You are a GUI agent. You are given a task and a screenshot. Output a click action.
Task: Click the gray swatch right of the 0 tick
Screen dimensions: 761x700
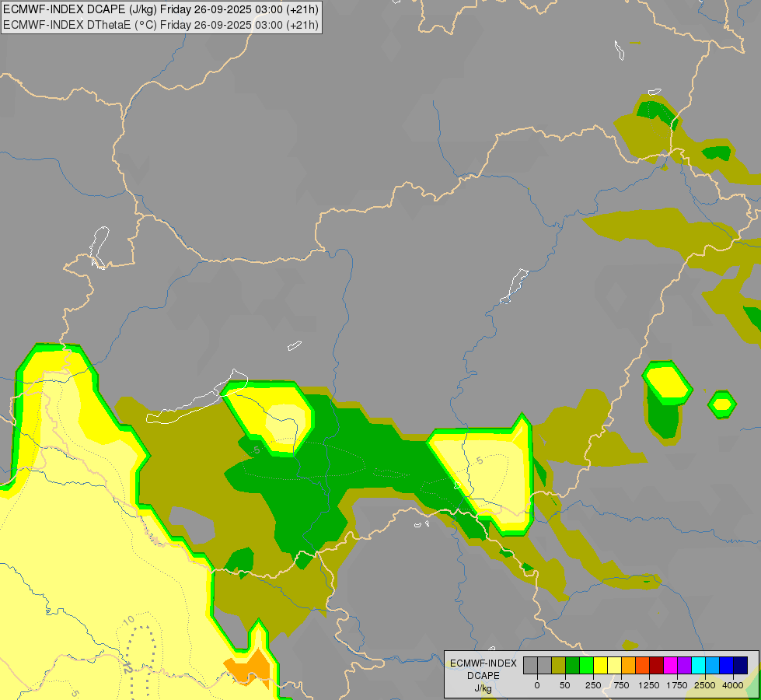pos(545,666)
